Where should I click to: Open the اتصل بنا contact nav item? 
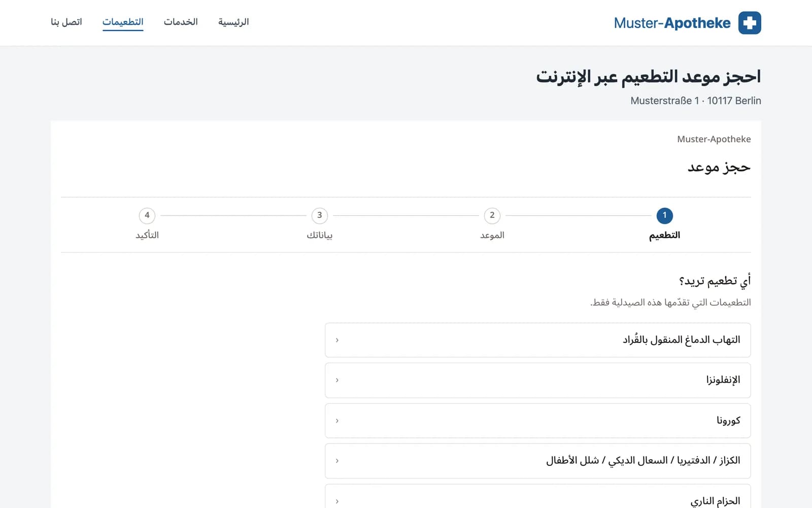(66, 22)
